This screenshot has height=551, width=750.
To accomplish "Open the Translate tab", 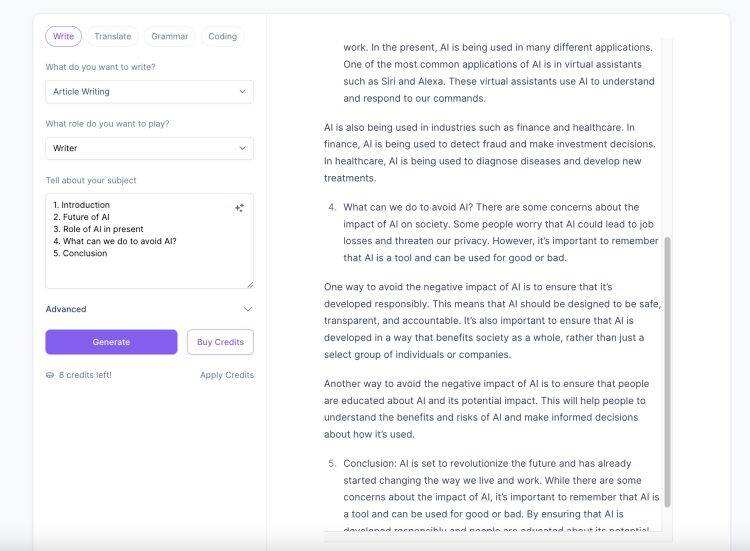I will coord(112,36).
